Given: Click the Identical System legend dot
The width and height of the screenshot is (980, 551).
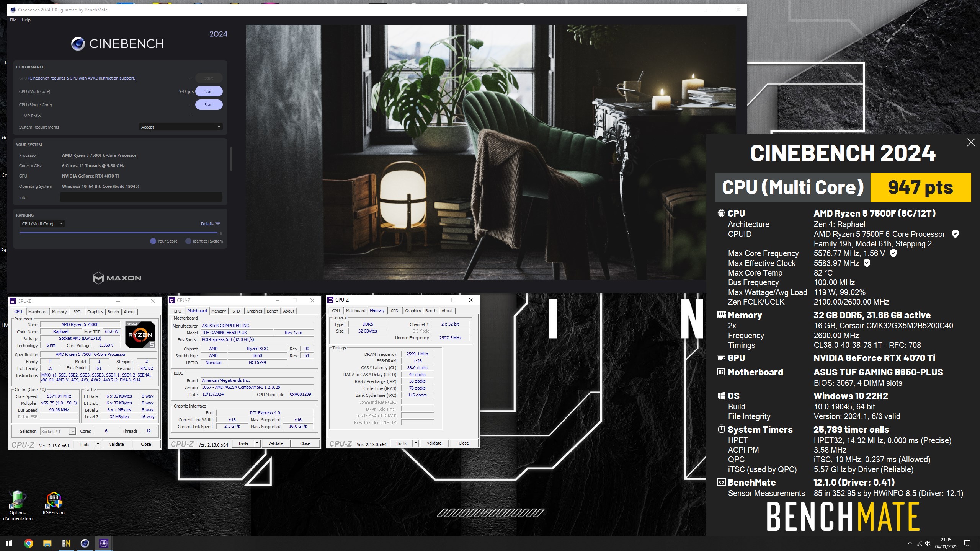Looking at the screenshot, I should click(x=188, y=241).
